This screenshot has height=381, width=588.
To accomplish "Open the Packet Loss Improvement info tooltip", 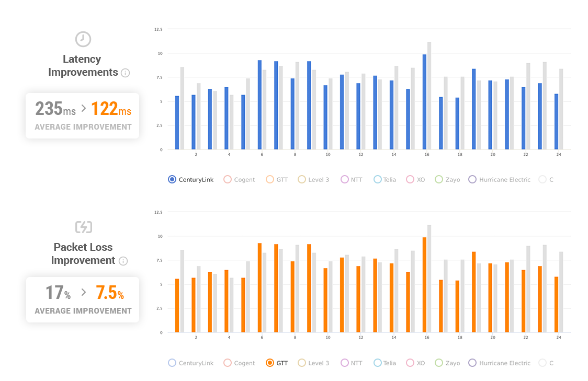I will coord(123,261).
